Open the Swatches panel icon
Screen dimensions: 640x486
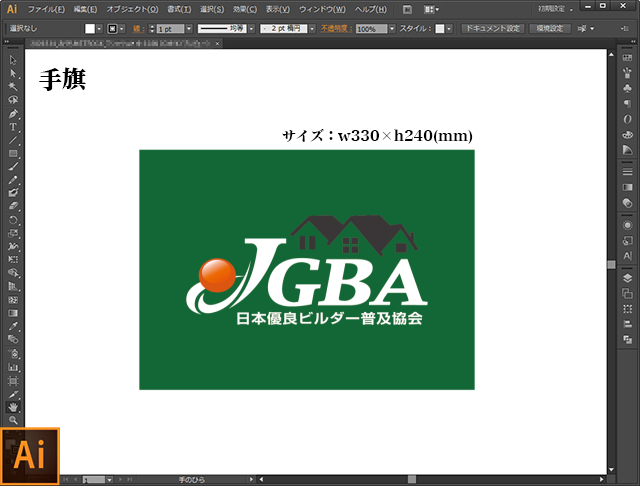click(x=627, y=58)
